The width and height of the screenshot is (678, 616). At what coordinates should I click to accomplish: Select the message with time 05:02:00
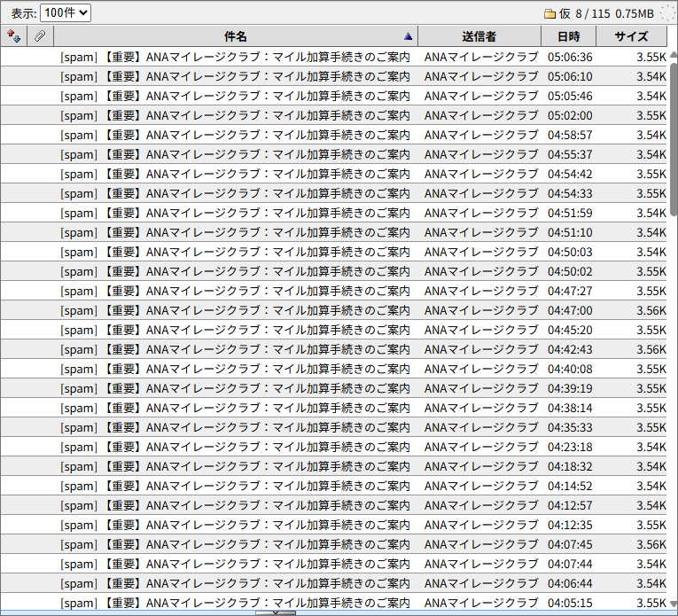333,115
